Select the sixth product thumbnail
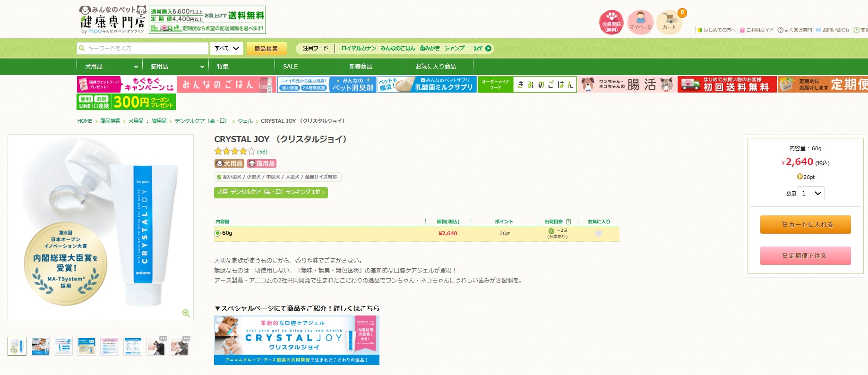This screenshot has width=868, height=375. [133, 346]
